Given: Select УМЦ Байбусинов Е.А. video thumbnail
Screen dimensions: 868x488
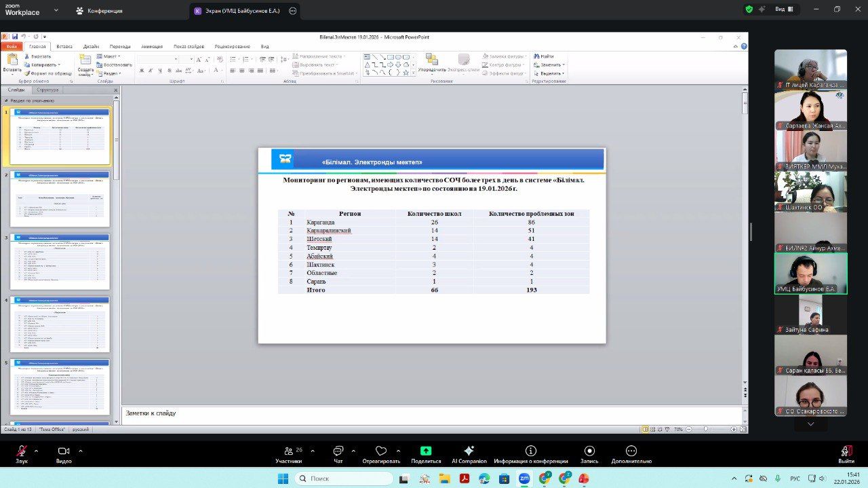Looking at the screenshot, I should click(810, 273).
